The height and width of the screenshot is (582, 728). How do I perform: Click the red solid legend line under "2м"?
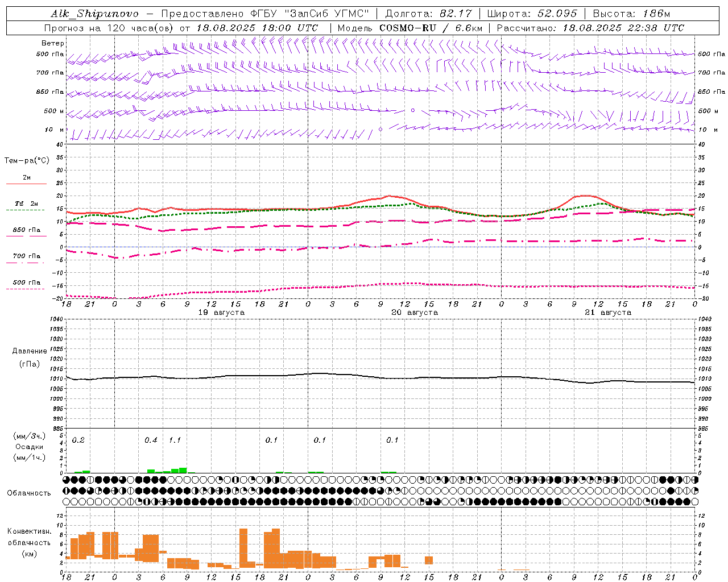click(x=26, y=184)
